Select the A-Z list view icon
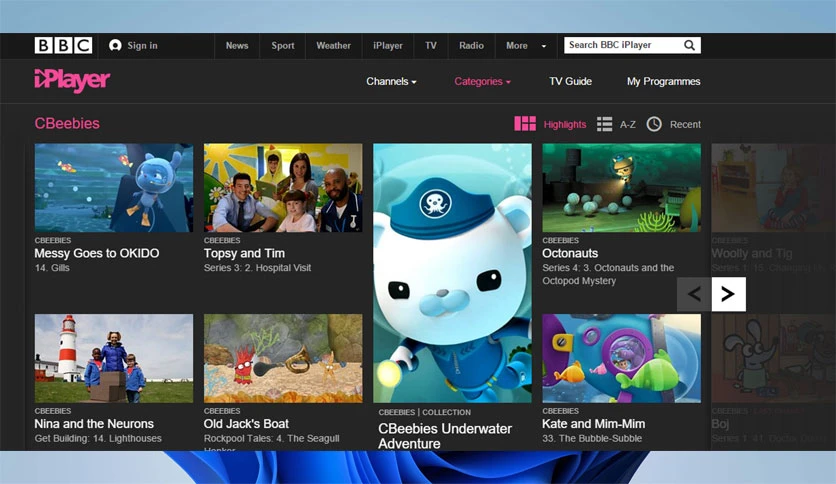The image size is (836, 484). pyautogui.click(x=604, y=124)
